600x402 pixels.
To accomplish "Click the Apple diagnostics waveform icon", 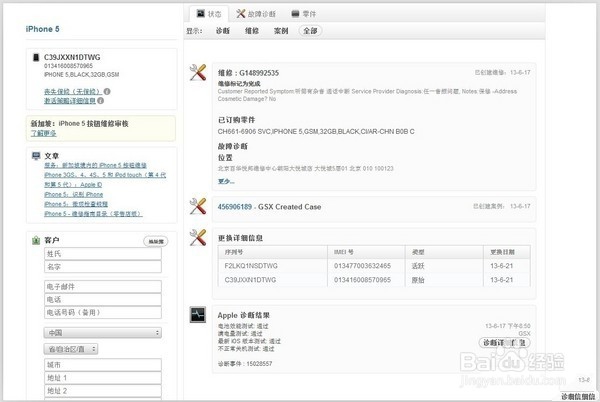I will (x=198, y=314).
